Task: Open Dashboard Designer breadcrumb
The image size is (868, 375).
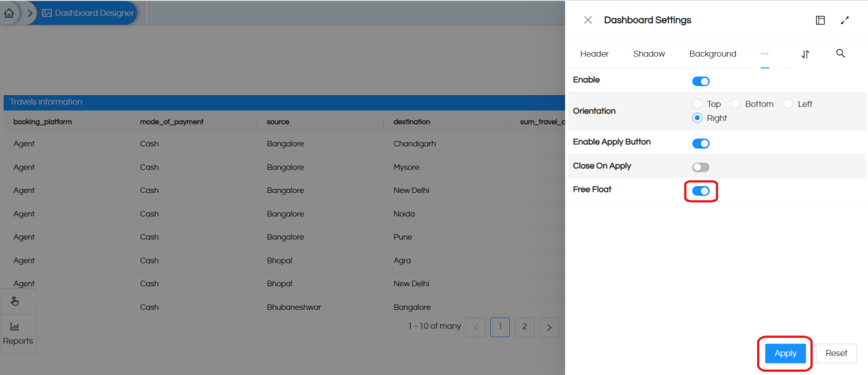Action: [88, 13]
